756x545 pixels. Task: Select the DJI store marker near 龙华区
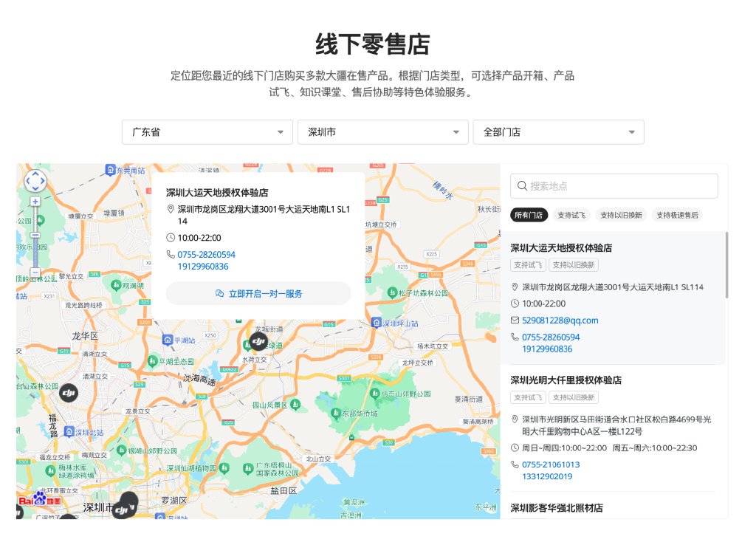click(x=69, y=393)
